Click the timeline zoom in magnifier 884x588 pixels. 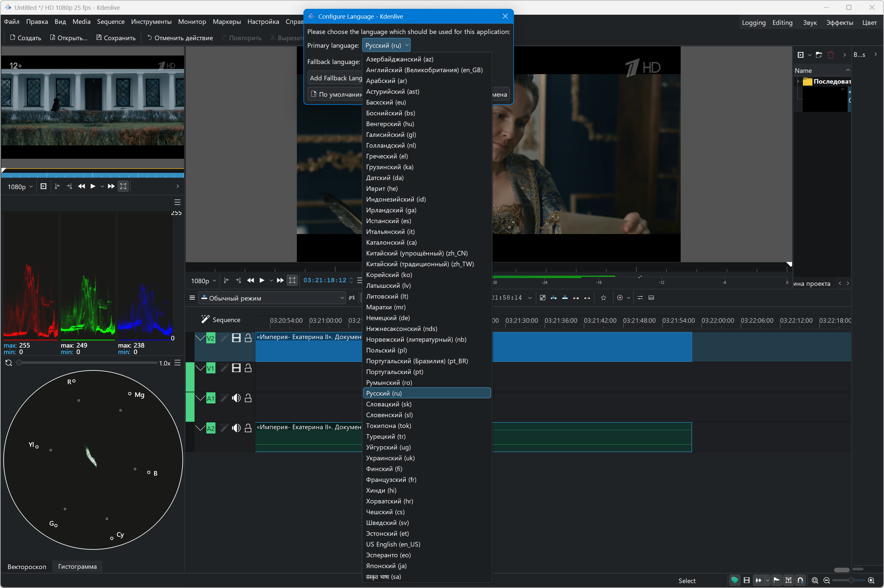[x=871, y=580]
